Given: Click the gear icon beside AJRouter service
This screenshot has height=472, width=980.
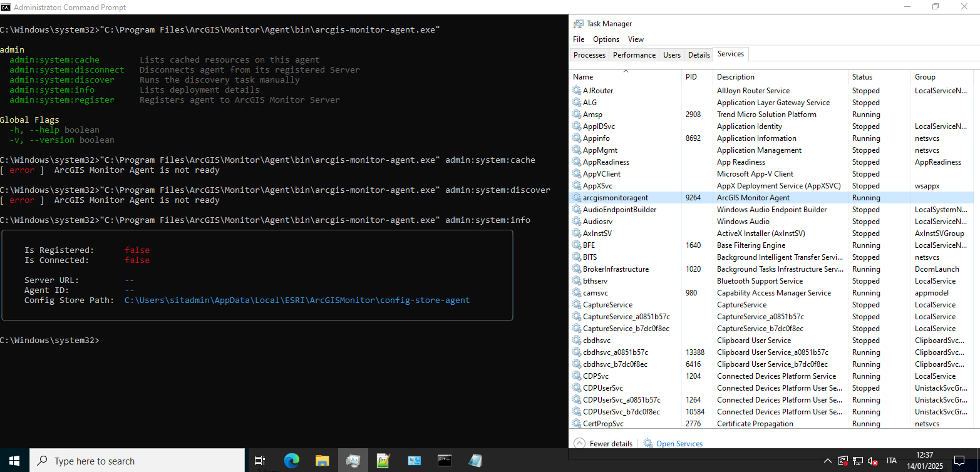Looking at the screenshot, I should [577, 91].
